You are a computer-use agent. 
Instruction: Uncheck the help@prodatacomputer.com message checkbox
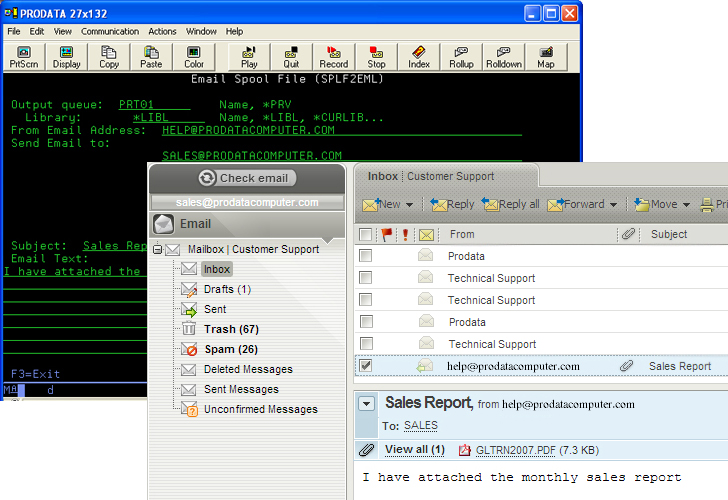365,365
